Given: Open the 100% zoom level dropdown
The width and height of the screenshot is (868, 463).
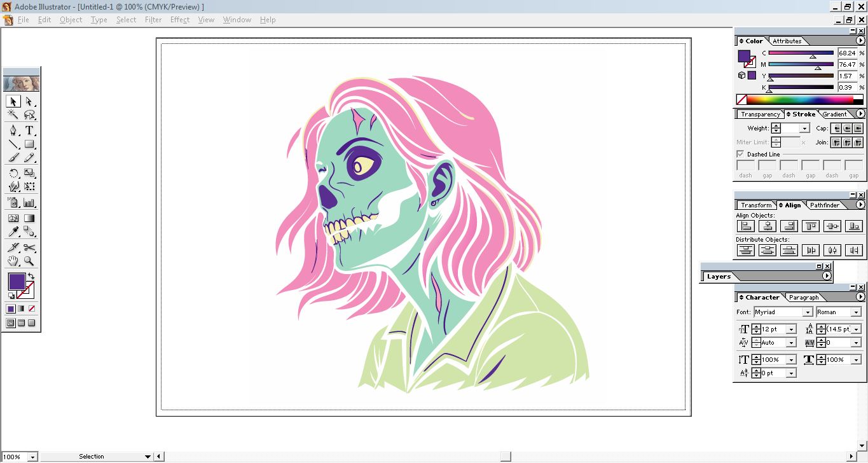Looking at the screenshot, I should tap(32, 457).
